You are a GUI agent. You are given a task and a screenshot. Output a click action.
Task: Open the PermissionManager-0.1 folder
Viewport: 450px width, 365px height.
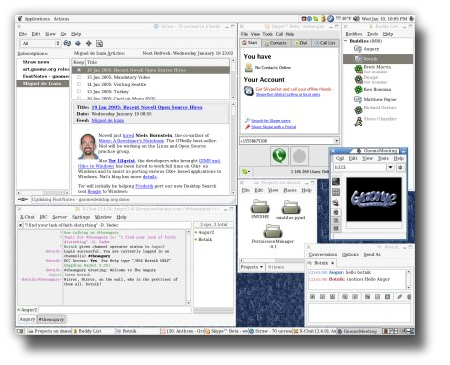(273, 236)
